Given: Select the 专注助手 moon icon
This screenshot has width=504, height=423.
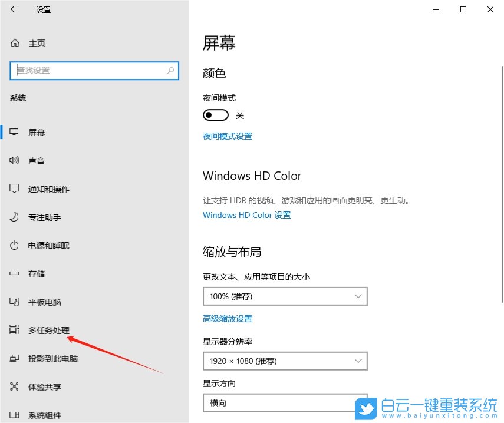Looking at the screenshot, I should 14,217.
